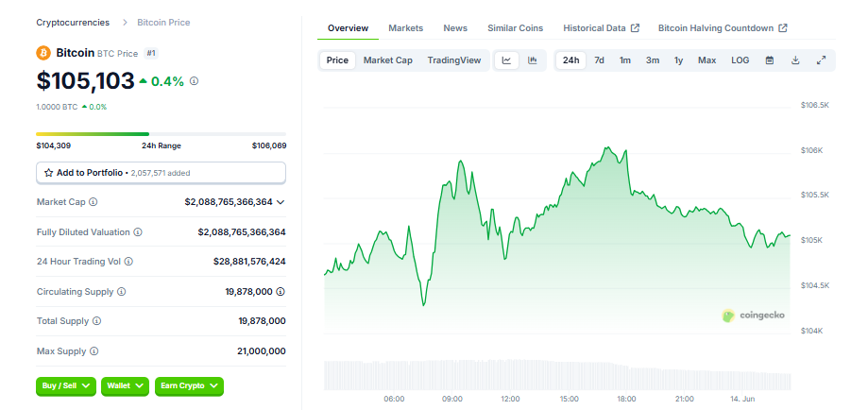Click external link icon beside Halving Countdown

click(783, 28)
